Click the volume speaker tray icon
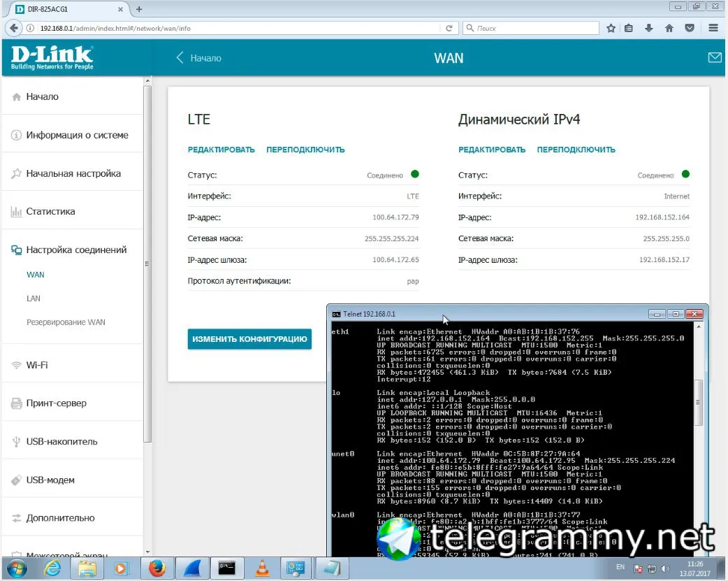The width and height of the screenshot is (728, 581). (x=665, y=568)
